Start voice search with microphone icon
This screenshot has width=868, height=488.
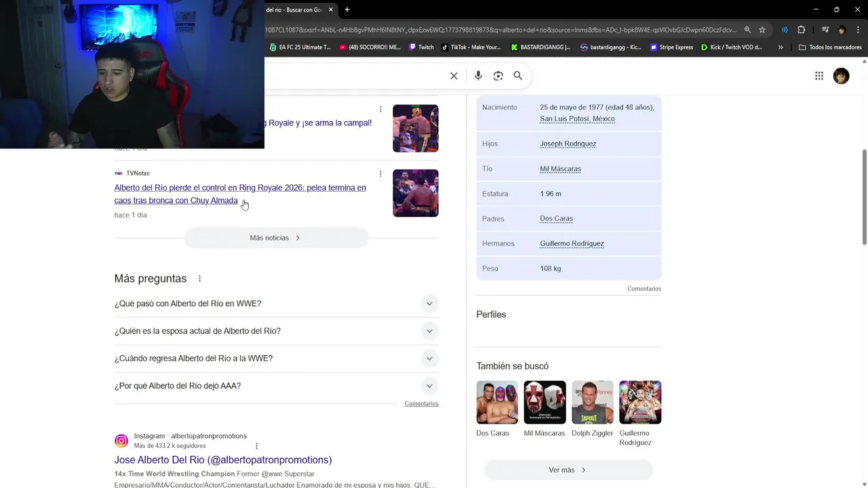pos(478,76)
